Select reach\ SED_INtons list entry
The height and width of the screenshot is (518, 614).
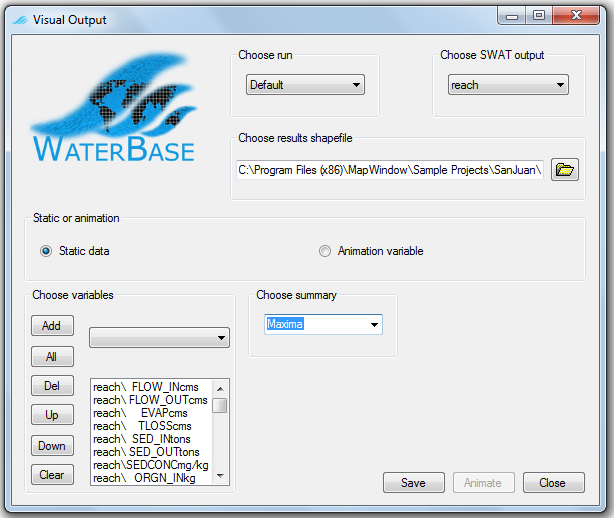(142, 439)
